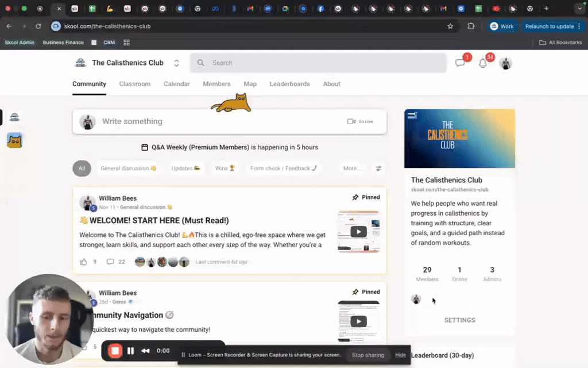588x368 pixels.
Task: Stop the Loom recording
Action: (115, 351)
